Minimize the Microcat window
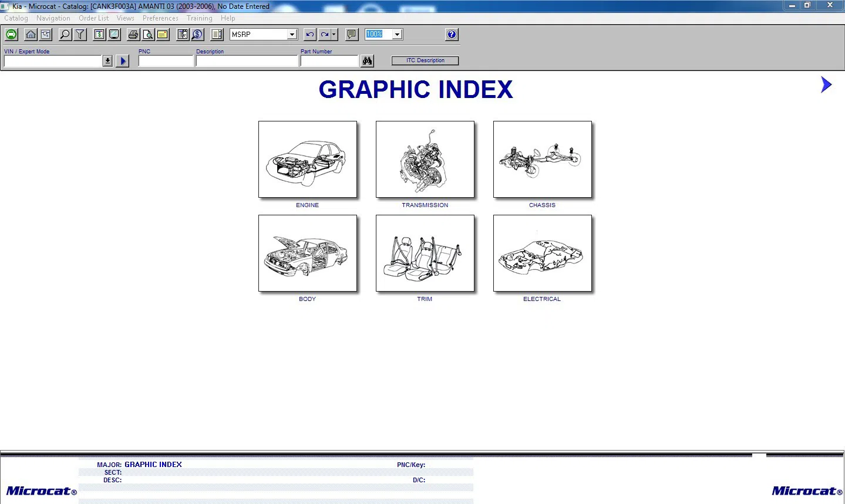This screenshot has width=845, height=504. 792,5
